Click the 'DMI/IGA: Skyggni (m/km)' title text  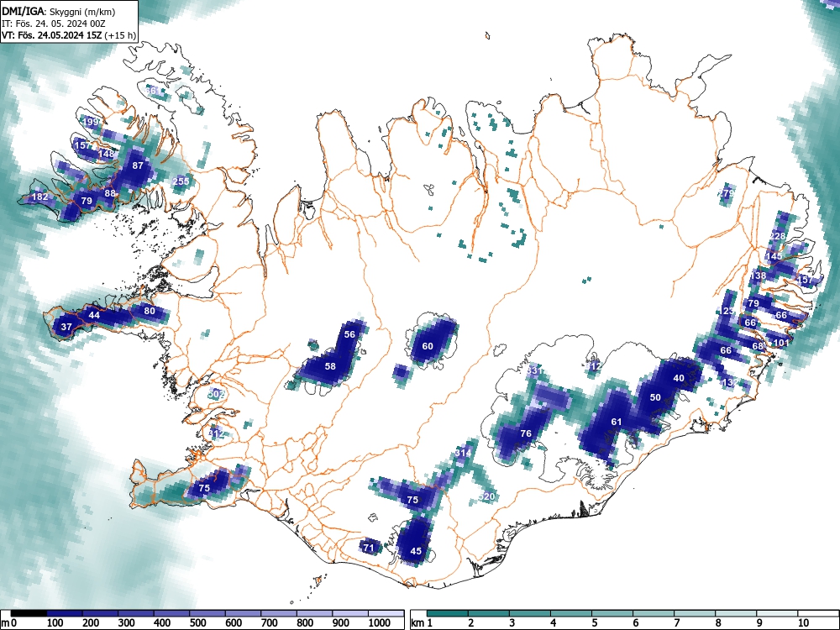coord(59,11)
